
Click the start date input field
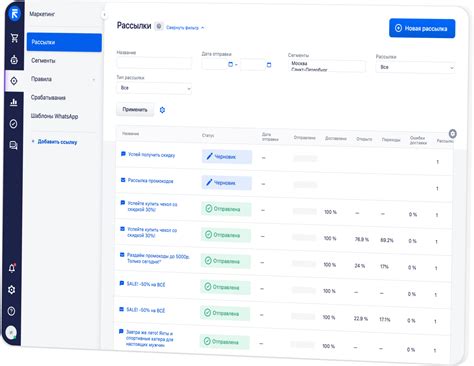tap(214, 64)
